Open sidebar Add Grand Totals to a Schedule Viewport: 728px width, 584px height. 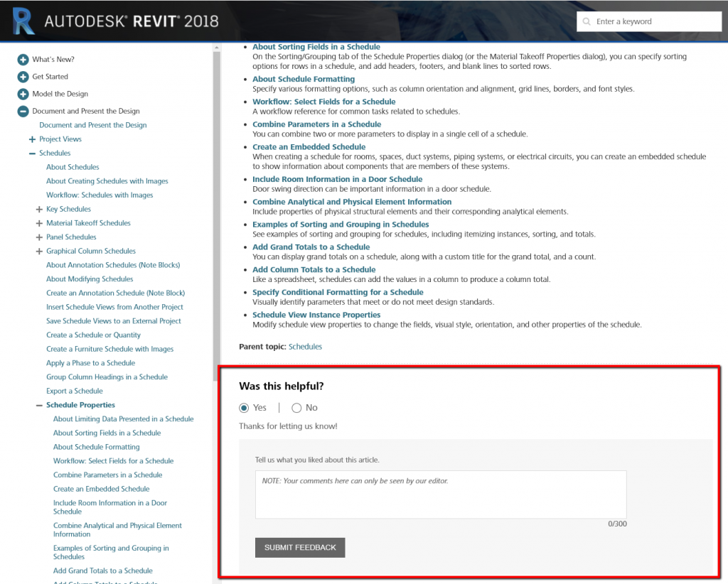103,571
